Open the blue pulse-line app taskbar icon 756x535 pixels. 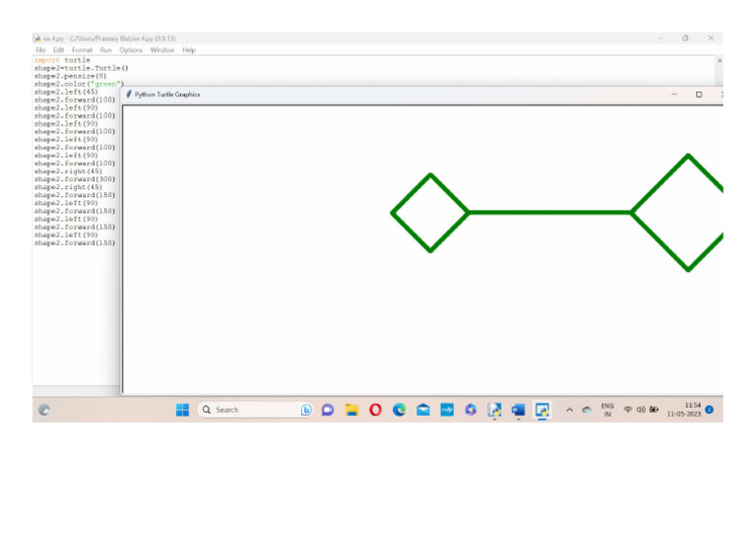[x=447, y=410]
